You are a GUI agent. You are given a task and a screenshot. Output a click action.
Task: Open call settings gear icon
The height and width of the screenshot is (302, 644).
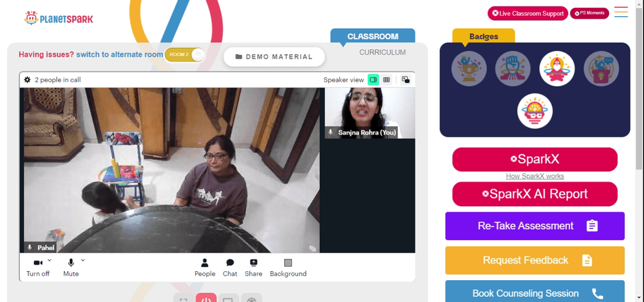pos(27,80)
